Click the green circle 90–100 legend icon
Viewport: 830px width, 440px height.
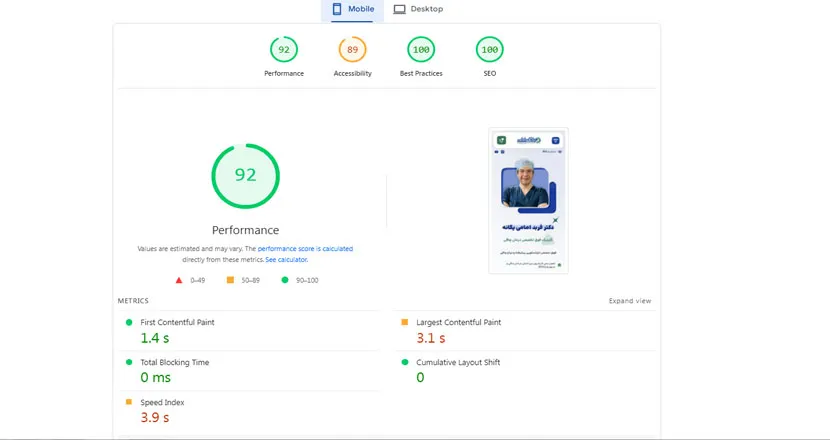285,280
